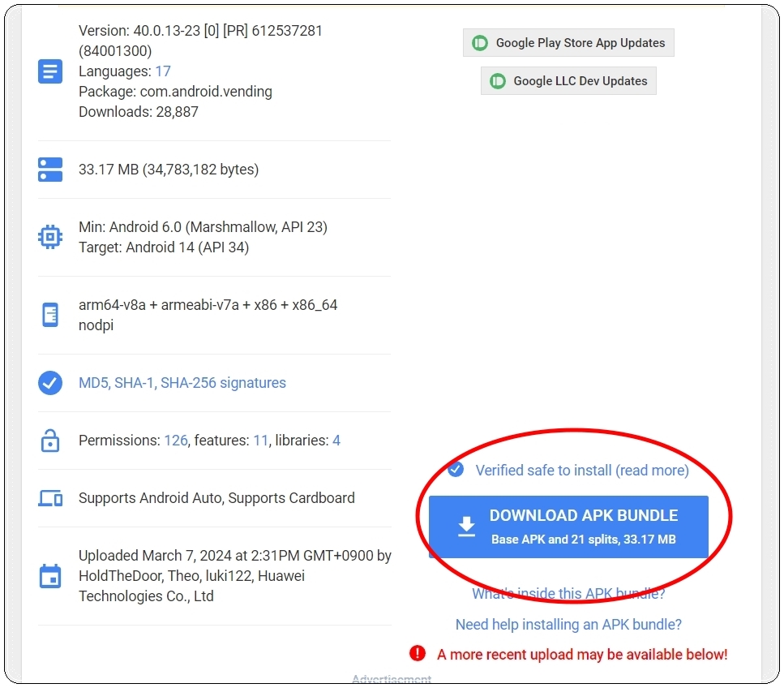Click the Version: 40.0.13-23 text

200,41
